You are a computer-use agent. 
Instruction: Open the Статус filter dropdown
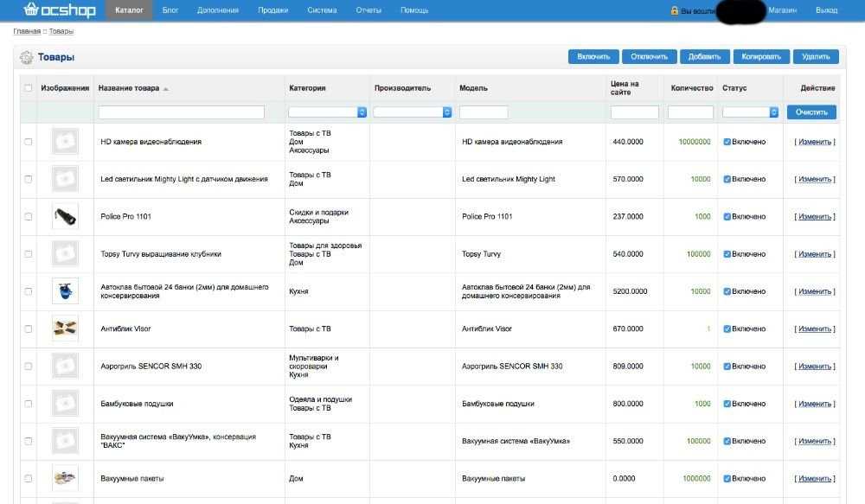[750, 112]
